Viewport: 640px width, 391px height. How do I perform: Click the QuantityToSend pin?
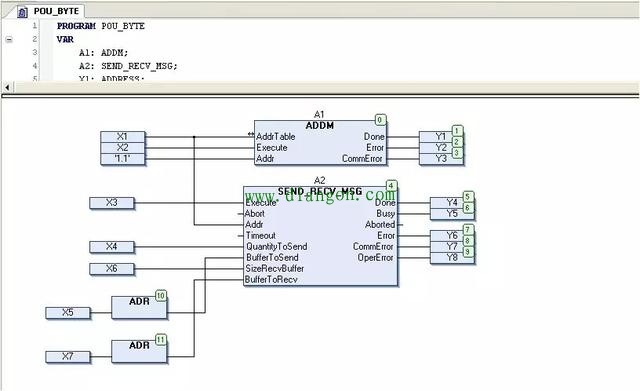pos(276,247)
